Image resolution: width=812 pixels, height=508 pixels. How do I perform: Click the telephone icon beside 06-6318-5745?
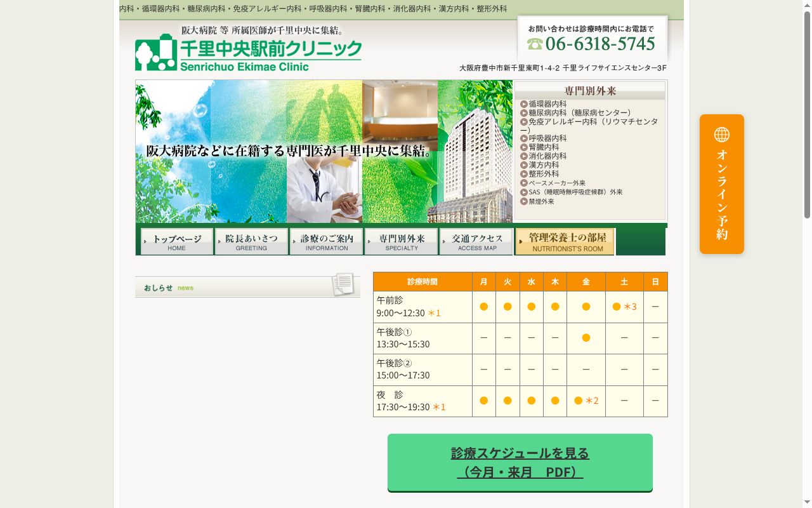point(535,44)
